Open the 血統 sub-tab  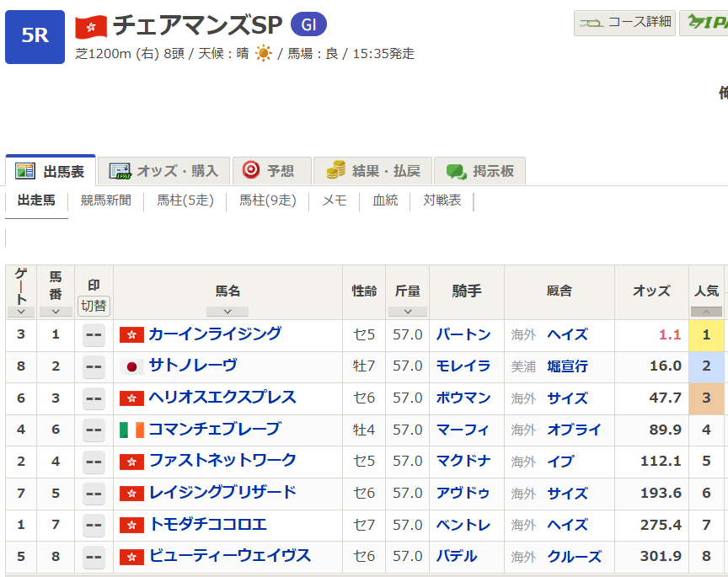tap(385, 200)
